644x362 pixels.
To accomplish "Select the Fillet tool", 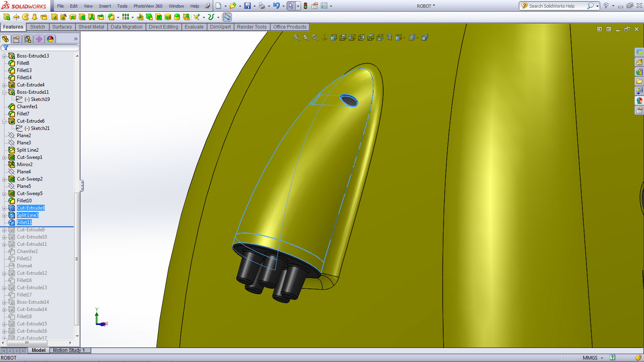I will (111, 17).
